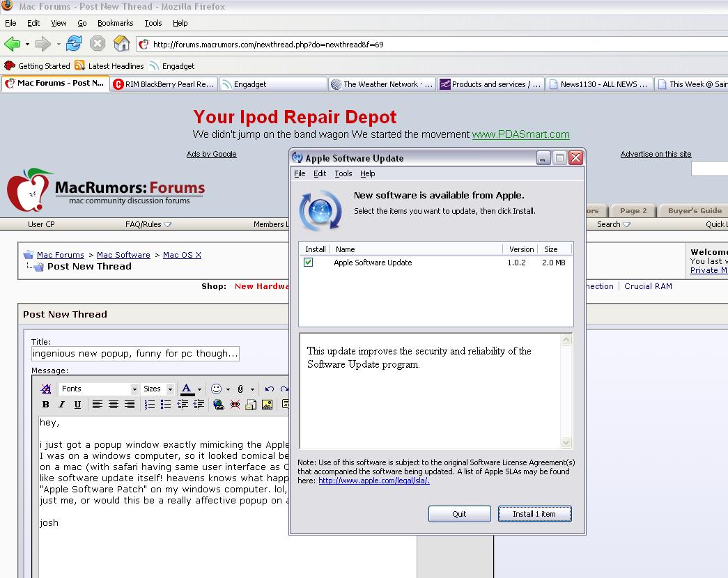Open www.PDASmart.com ad link
This screenshot has width=728, height=578.
pos(521,134)
